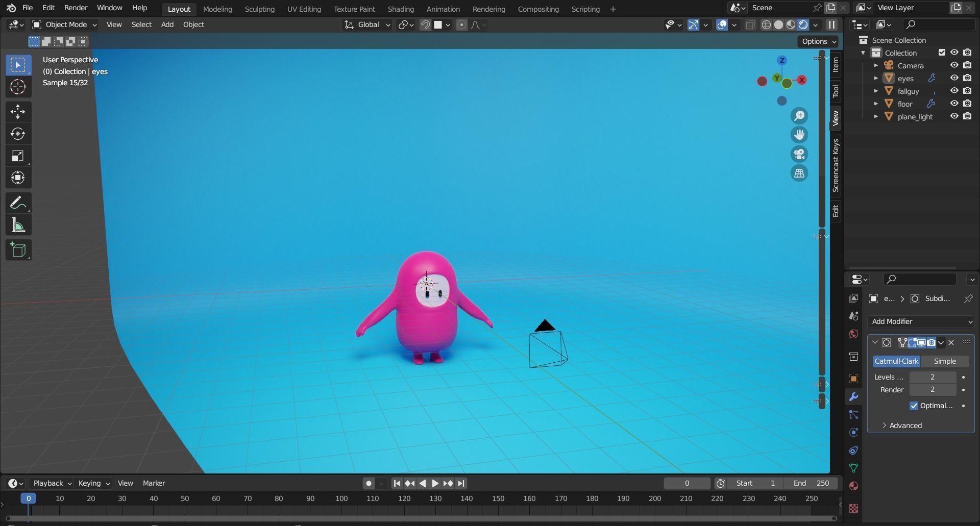Activate the 3D Cursor tool
This screenshot has width=980, height=526.
pyautogui.click(x=18, y=87)
